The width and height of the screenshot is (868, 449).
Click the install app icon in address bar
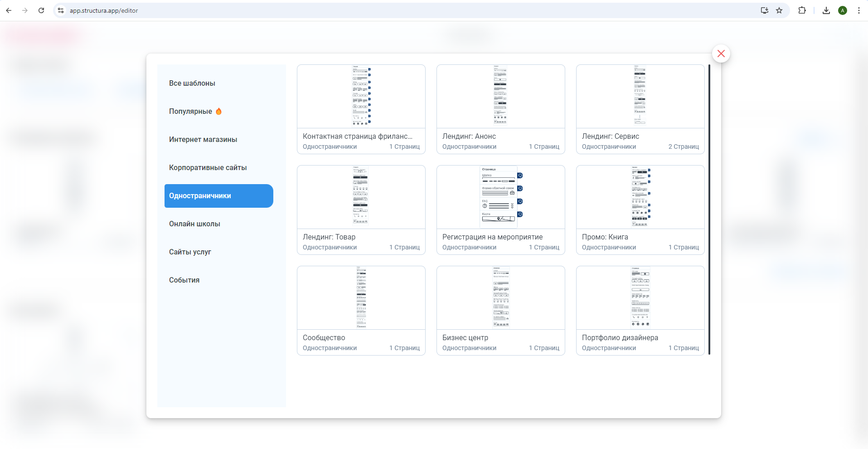pyautogui.click(x=764, y=10)
